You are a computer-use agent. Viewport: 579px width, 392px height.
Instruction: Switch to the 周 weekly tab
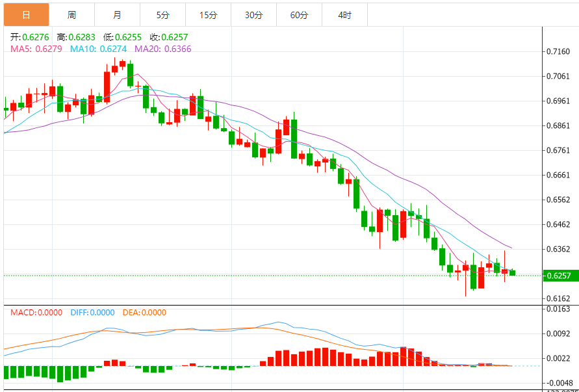click(x=71, y=15)
